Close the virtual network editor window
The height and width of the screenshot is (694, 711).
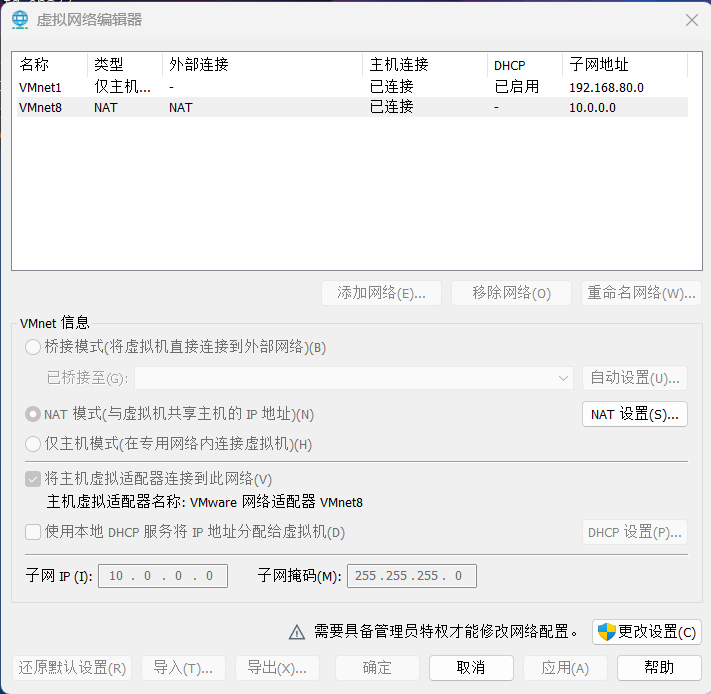pyautogui.click(x=691, y=20)
